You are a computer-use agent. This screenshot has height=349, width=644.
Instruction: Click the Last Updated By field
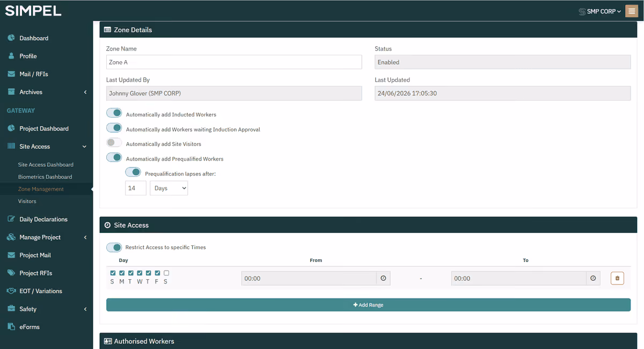pos(234,93)
